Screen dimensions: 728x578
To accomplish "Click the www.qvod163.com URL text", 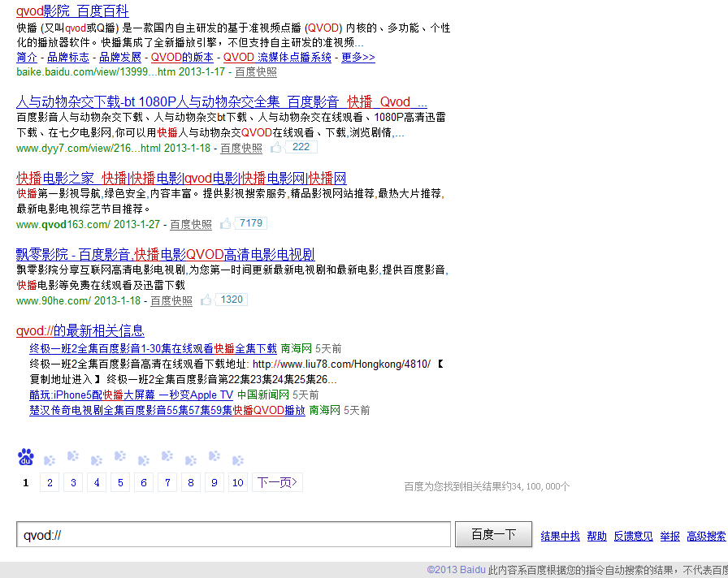I will (x=63, y=225).
